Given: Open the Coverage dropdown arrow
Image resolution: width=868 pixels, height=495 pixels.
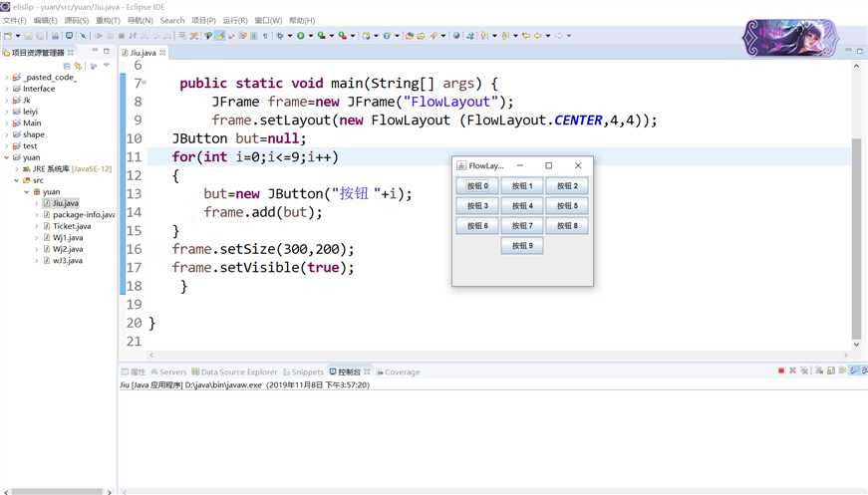Looking at the screenshot, I should [332, 36].
